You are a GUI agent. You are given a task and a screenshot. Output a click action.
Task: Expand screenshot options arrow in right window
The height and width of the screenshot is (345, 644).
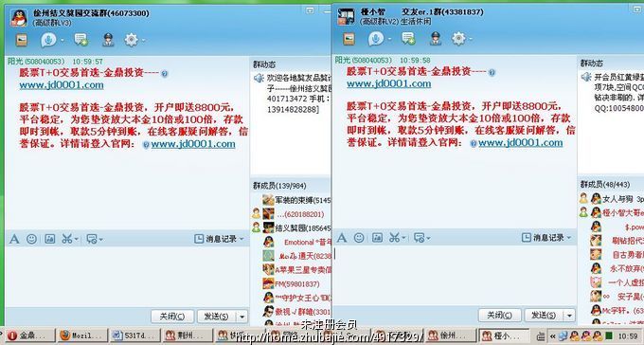[404, 238]
